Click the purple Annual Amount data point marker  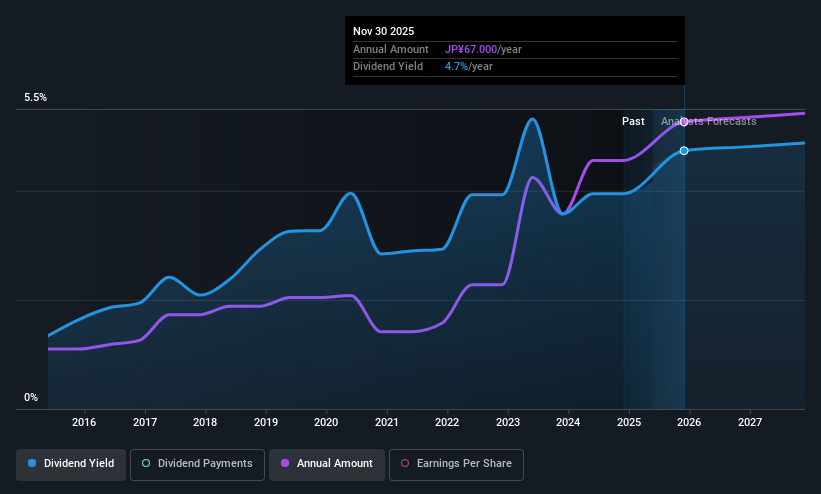click(x=684, y=122)
